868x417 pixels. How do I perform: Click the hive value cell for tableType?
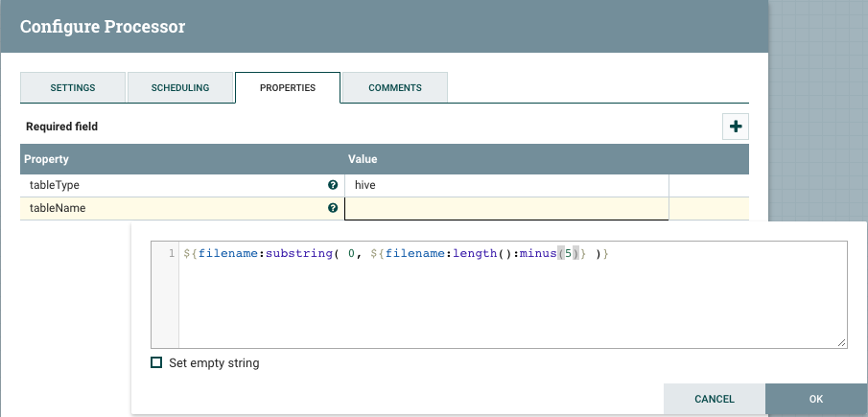pyautogui.click(x=505, y=185)
